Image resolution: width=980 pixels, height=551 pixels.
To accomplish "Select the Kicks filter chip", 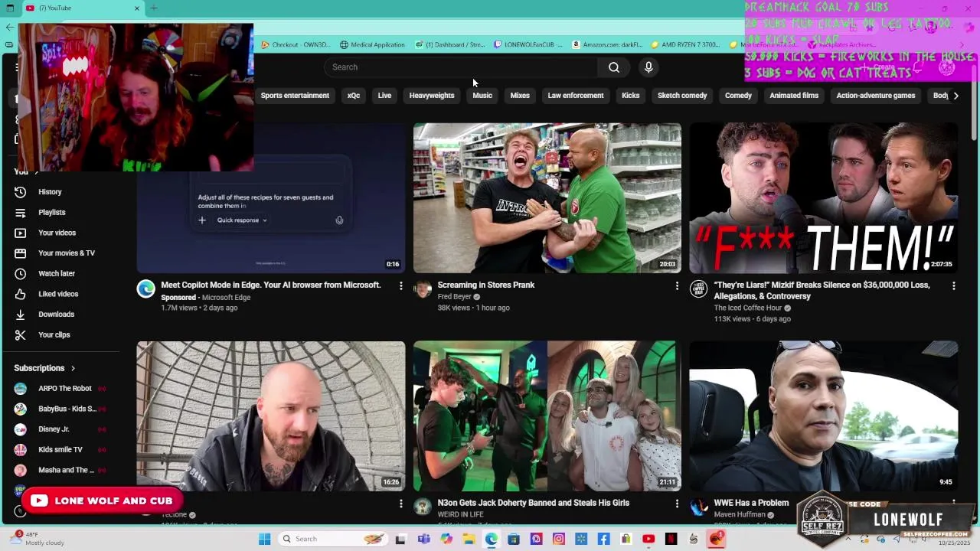I will (631, 96).
